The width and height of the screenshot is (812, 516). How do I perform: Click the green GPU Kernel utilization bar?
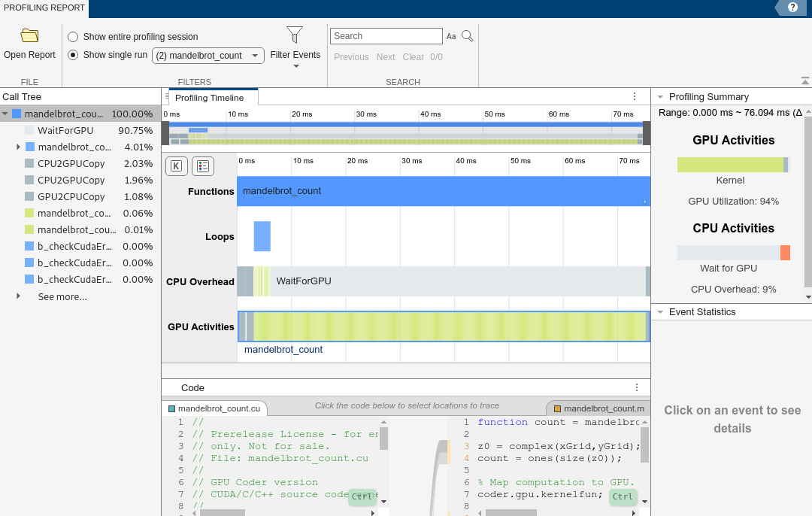point(729,165)
